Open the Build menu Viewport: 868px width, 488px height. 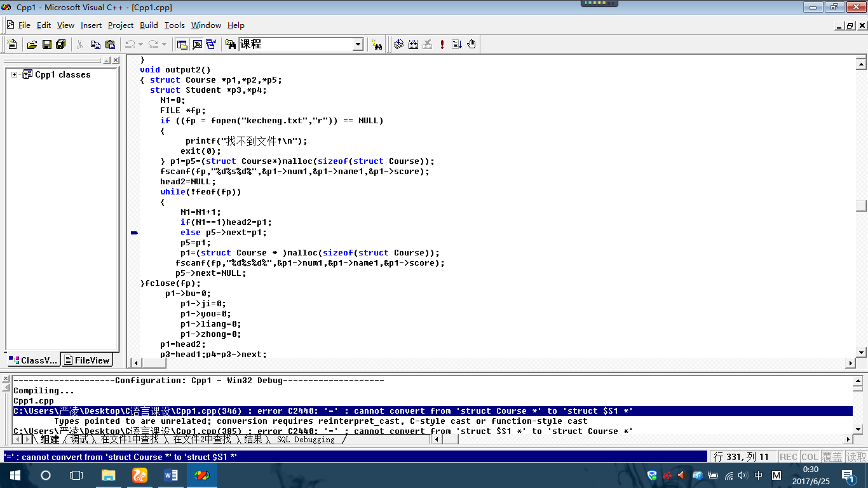[149, 25]
